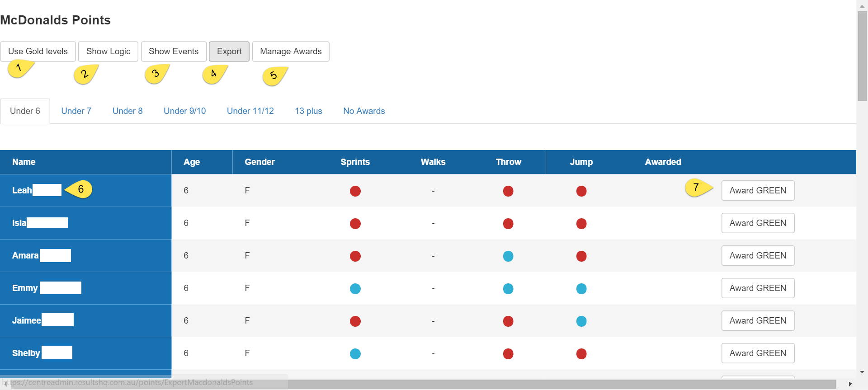Open Show Logic
The image size is (868, 390).
(108, 52)
